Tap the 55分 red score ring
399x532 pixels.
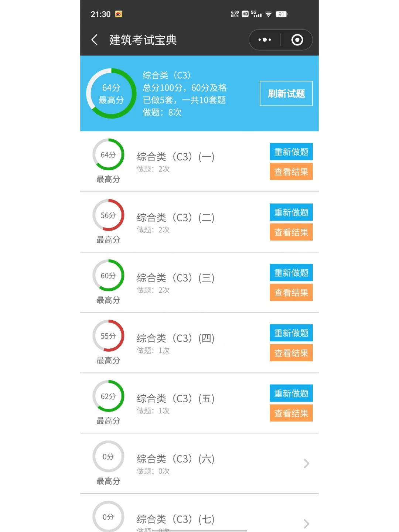[108, 336]
